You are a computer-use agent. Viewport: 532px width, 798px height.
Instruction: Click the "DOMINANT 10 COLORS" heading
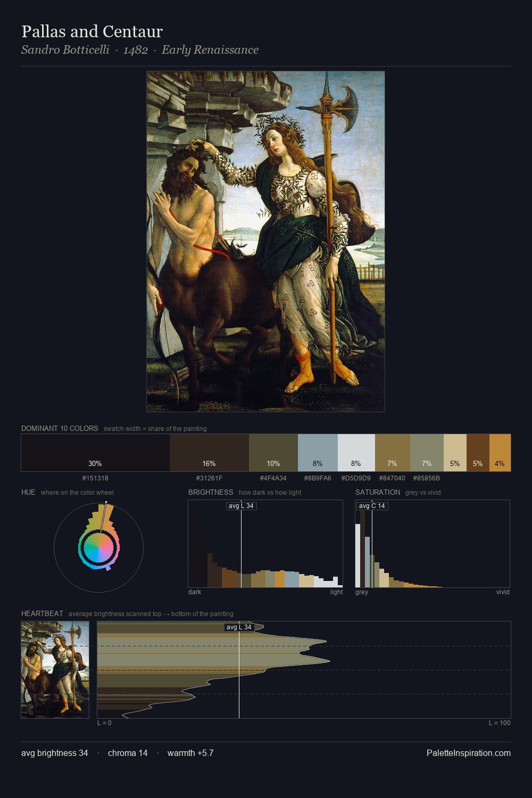point(60,428)
